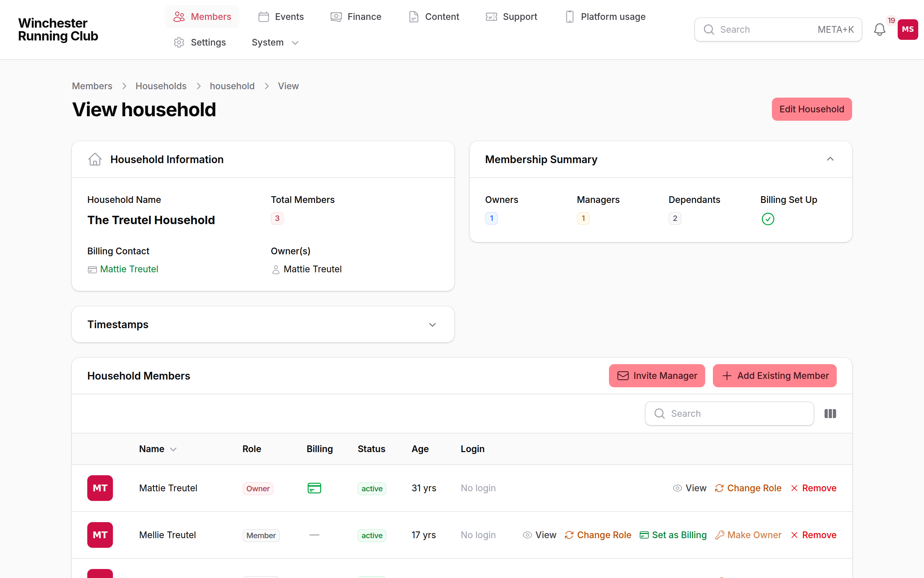
Task: Remove Mattie Treutel from household
Action: click(814, 488)
